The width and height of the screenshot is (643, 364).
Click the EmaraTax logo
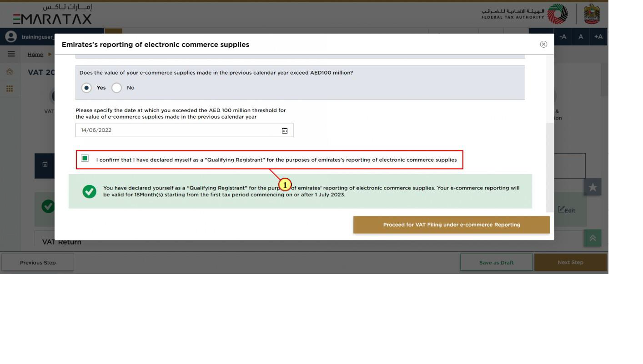click(x=52, y=14)
